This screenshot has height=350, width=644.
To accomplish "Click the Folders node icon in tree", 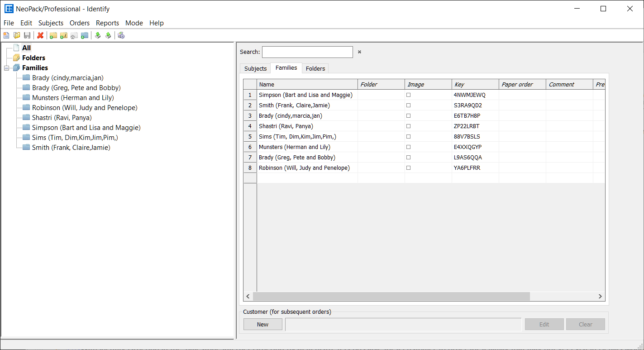I will point(16,58).
